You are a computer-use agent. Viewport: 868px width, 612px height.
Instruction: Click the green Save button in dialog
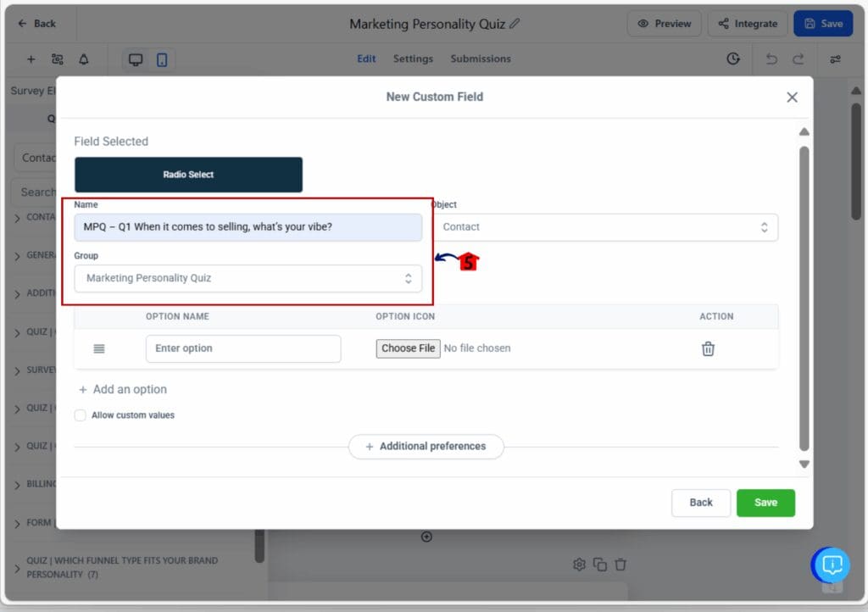(x=765, y=503)
